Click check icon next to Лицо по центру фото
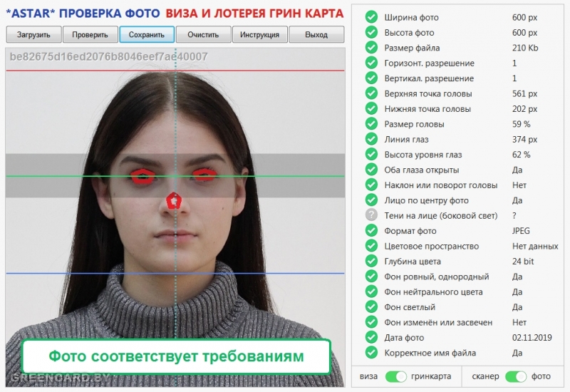The height and width of the screenshot is (392, 570). point(371,200)
